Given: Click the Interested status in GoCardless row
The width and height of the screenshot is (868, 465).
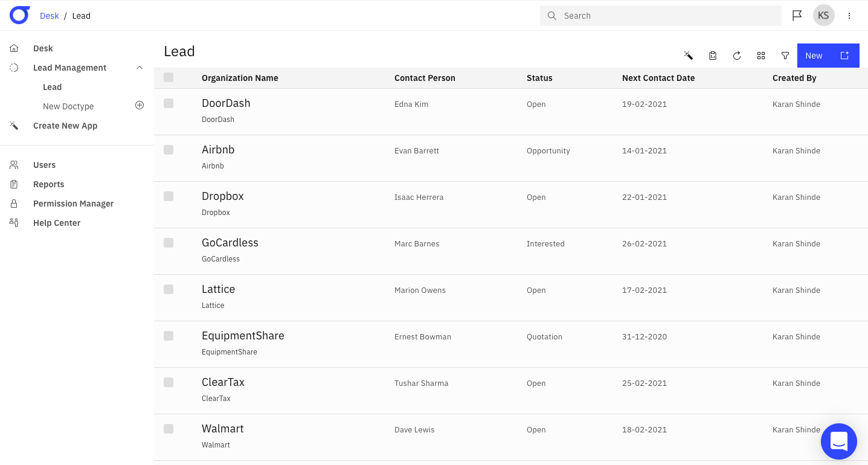Looking at the screenshot, I should point(545,244).
